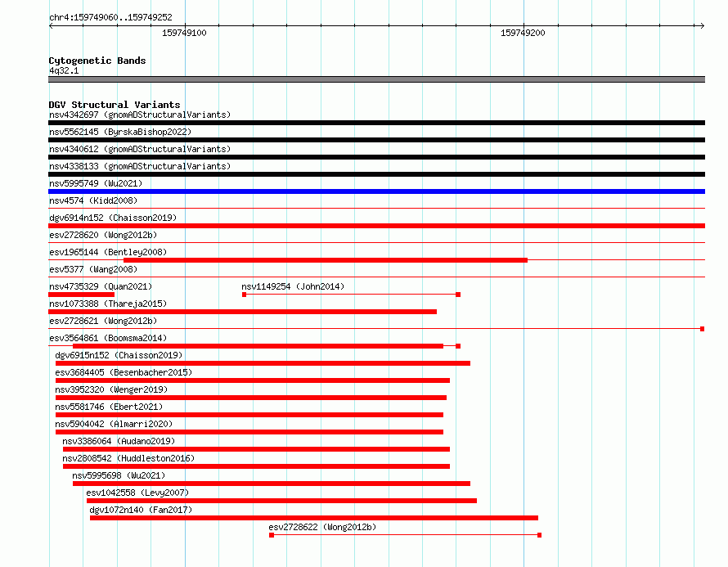Open nsv1149254 (John2014) variant label
728x567 pixels.
tap(293, 286)
